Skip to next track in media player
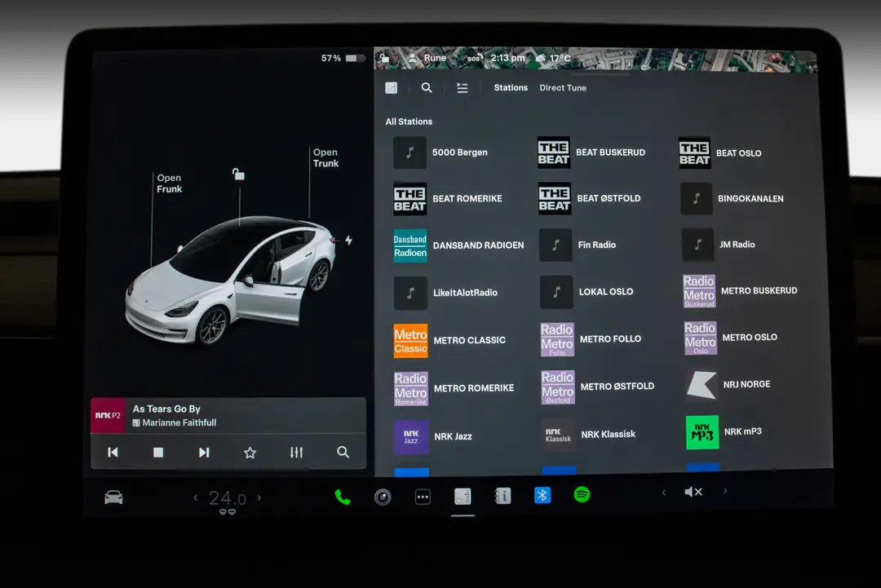The width and height of the screenshot is (881, 588). click(x=204, y=452)
